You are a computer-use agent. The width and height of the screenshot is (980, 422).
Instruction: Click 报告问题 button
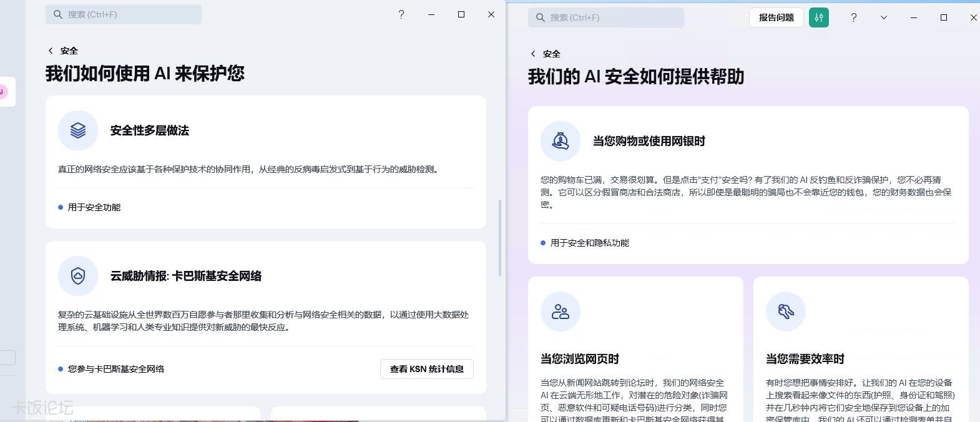(x=777, y=17)
